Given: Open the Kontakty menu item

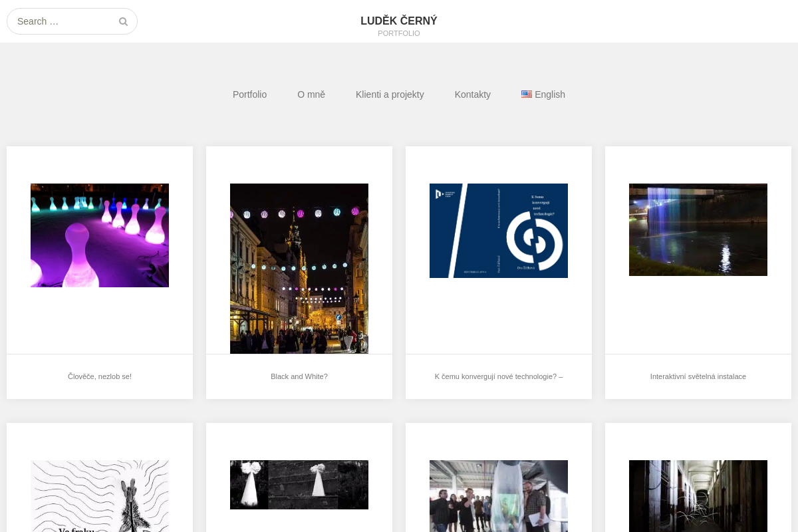Looking at the screenshot, I should tap(473, 94).
